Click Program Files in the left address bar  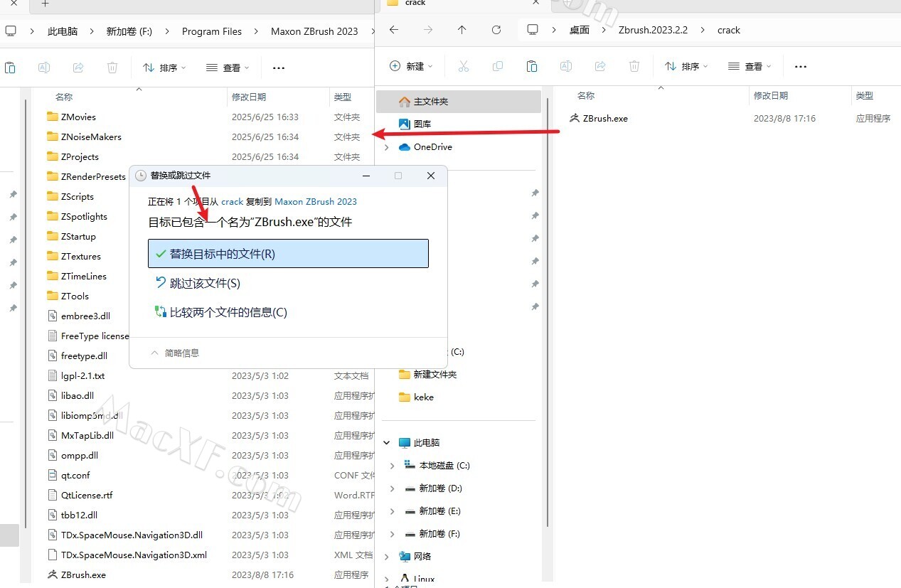(x=212, y=31)
